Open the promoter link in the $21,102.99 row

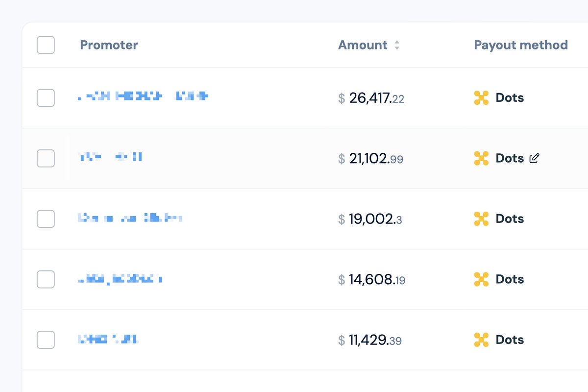click(x=111, y=157)
